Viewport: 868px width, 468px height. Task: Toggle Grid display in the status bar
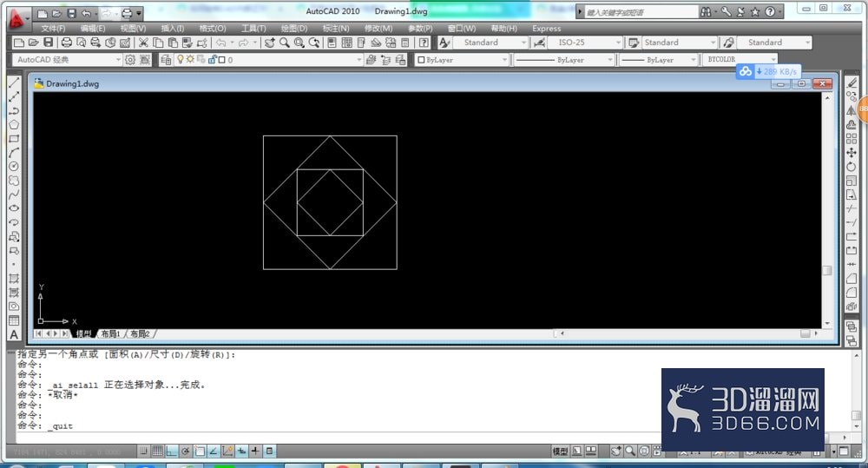pyautogui.click(x=158, y=452)
